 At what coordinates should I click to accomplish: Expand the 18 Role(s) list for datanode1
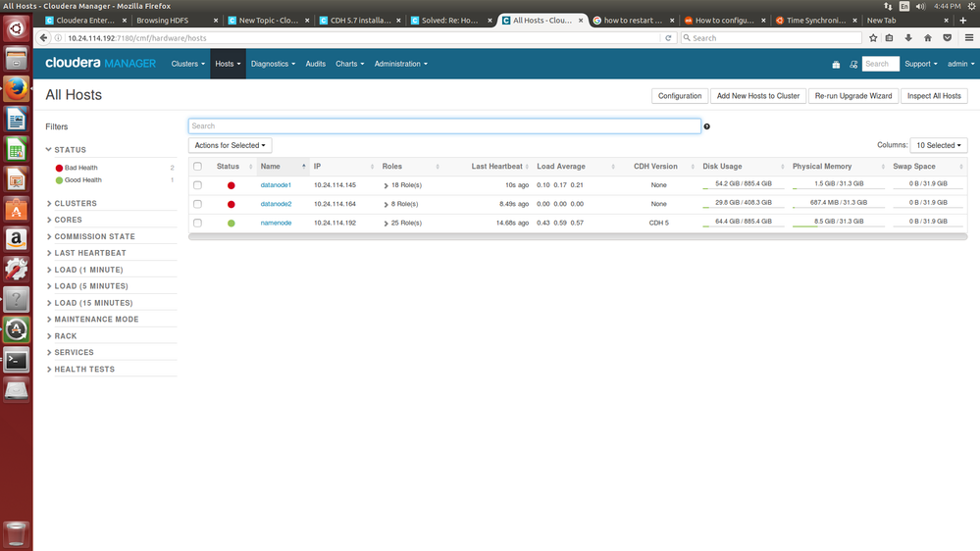click(403, 185)
